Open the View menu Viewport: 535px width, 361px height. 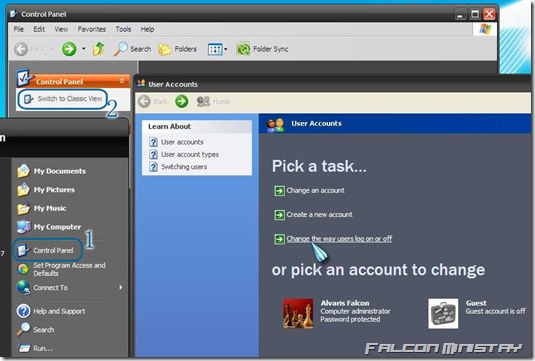coord(61,29)
